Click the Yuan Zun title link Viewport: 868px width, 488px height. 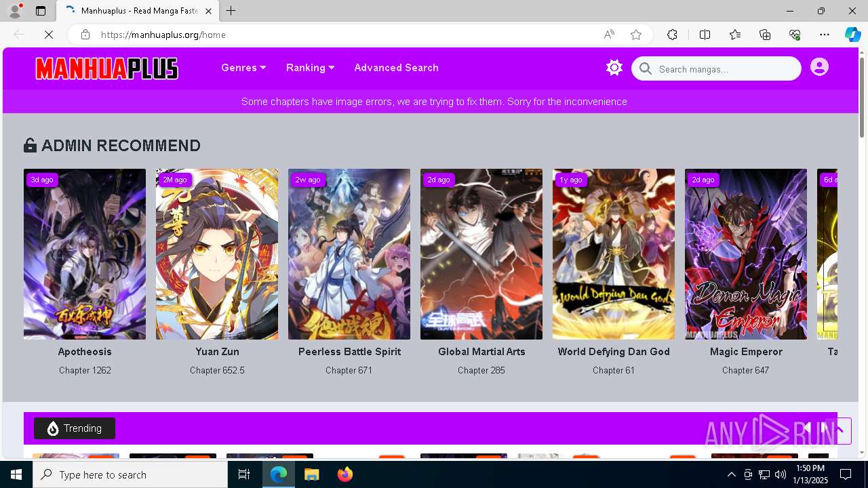(x=217, y=352)
